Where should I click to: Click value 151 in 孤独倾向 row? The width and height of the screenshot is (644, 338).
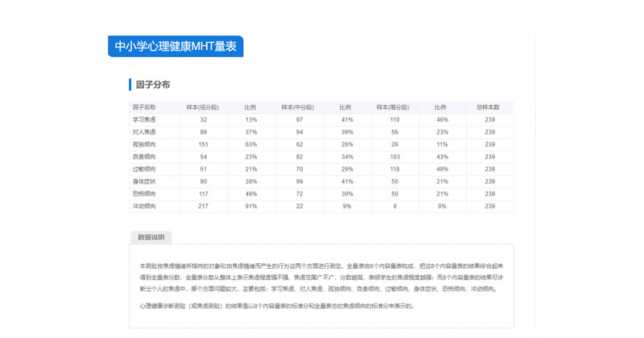[x=204, y=144]
